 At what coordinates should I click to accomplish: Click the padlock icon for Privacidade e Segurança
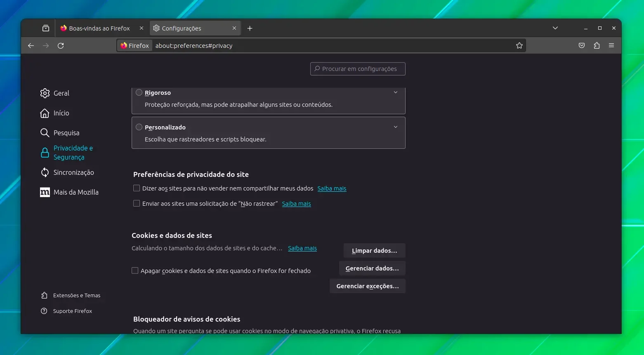coord(45,153)
